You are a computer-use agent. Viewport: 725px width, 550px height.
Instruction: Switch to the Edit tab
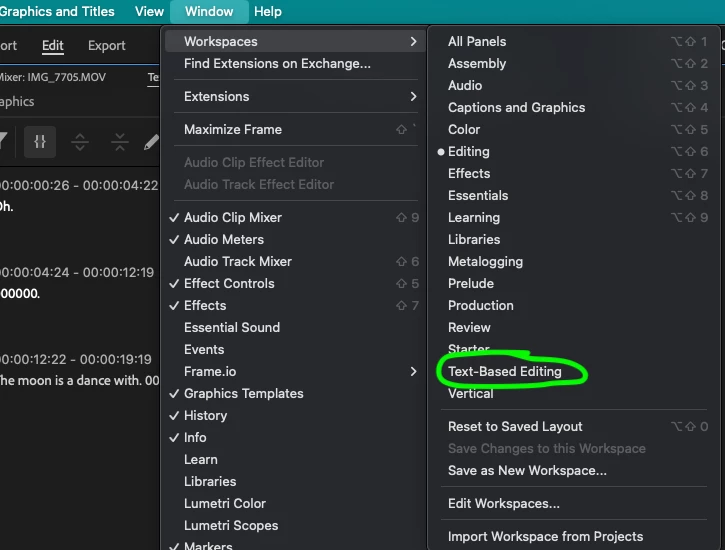coord(53,46)
